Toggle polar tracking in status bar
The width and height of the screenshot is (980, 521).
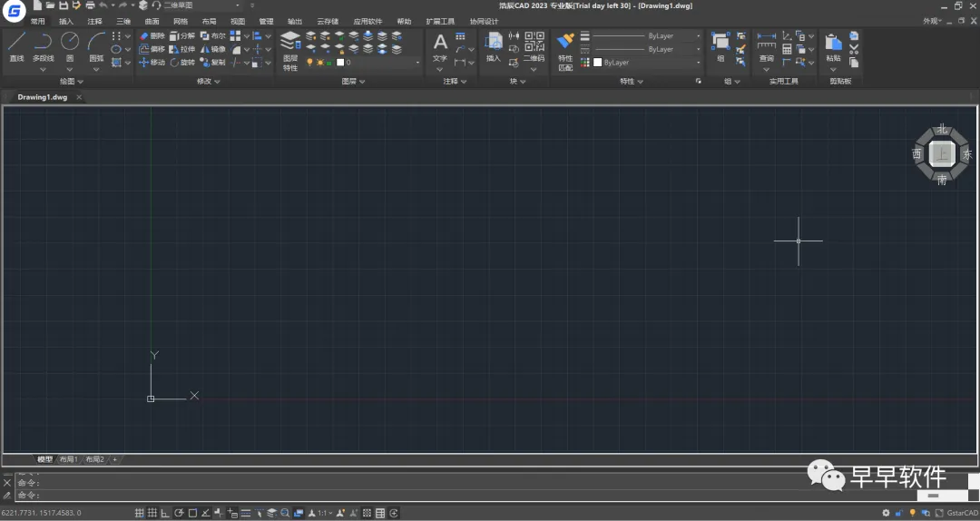point(179,513)
